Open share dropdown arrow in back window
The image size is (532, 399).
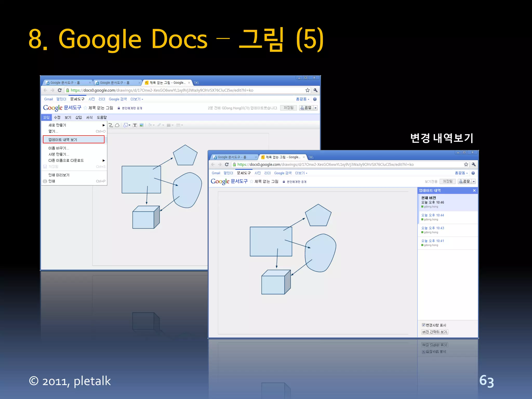[316, 108]
